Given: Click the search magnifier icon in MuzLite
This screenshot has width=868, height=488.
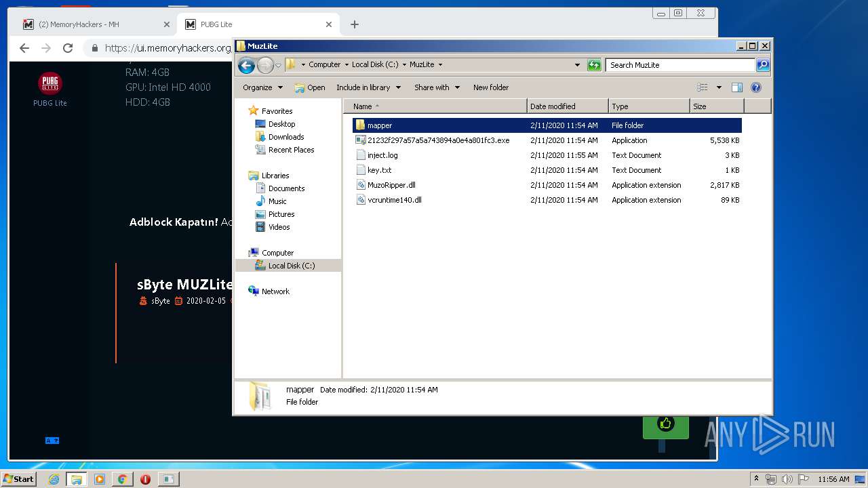Looking at the screenshot, I should [763, 65].
